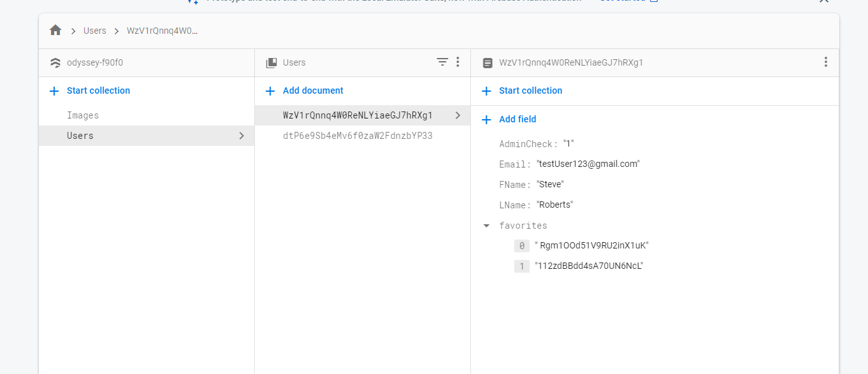Expand the Users collection with its chevron
This screenshot has height=374, width=868.
241,136
